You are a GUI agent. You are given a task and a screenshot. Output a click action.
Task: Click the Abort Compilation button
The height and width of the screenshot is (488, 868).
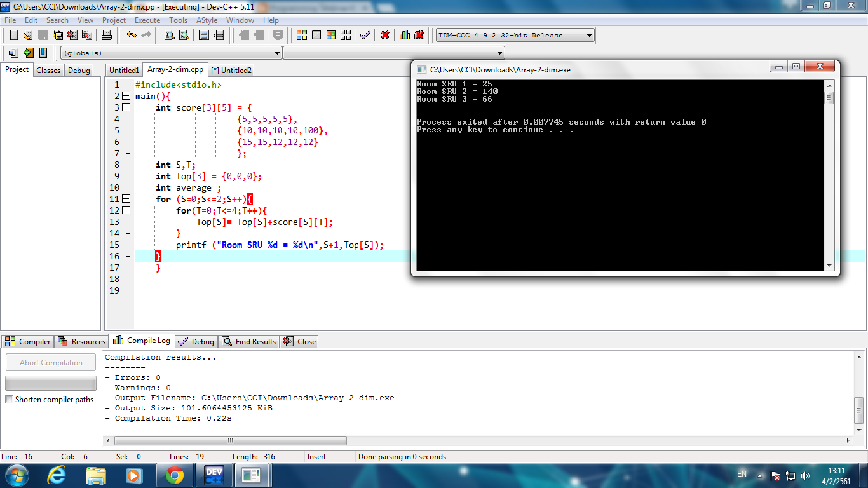tap(51, 363)
